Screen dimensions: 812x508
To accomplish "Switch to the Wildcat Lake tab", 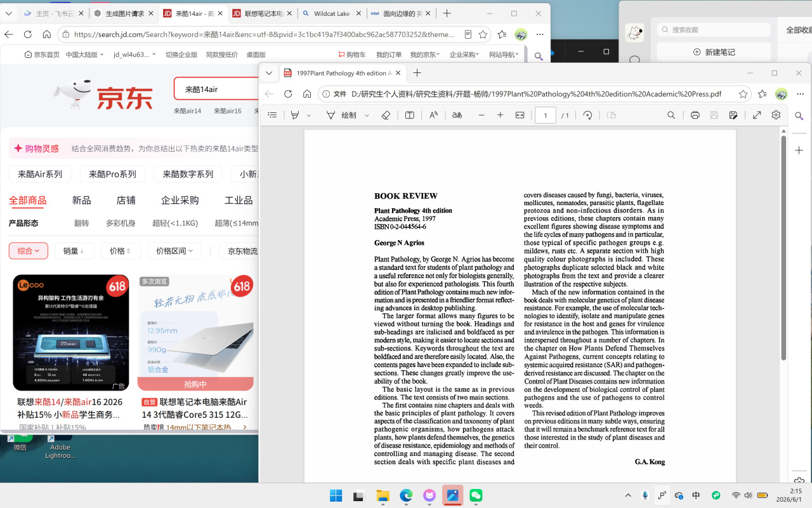I will (x=332, y=13).
